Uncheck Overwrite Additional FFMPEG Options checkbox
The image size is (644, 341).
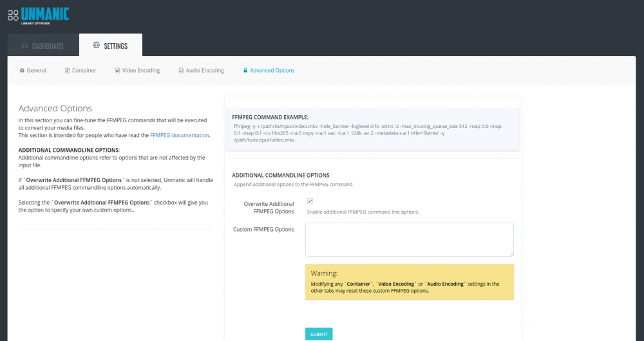coord(310,201)
